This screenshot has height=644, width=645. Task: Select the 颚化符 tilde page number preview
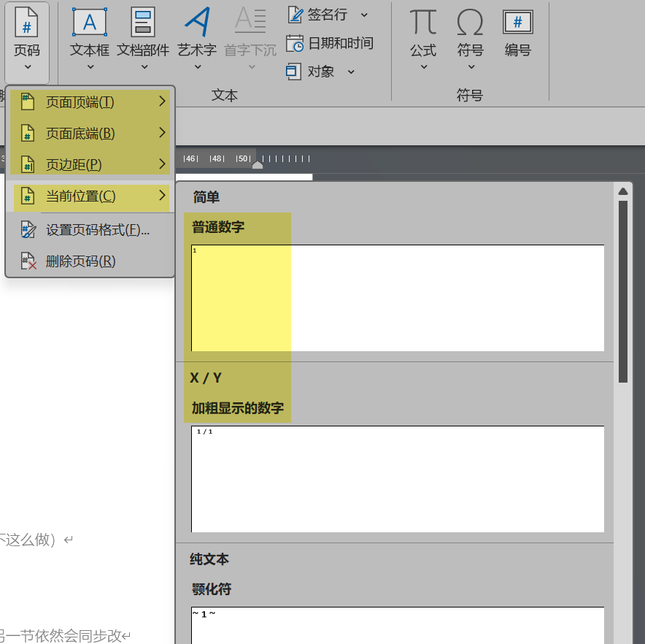[x=398, y=626]
